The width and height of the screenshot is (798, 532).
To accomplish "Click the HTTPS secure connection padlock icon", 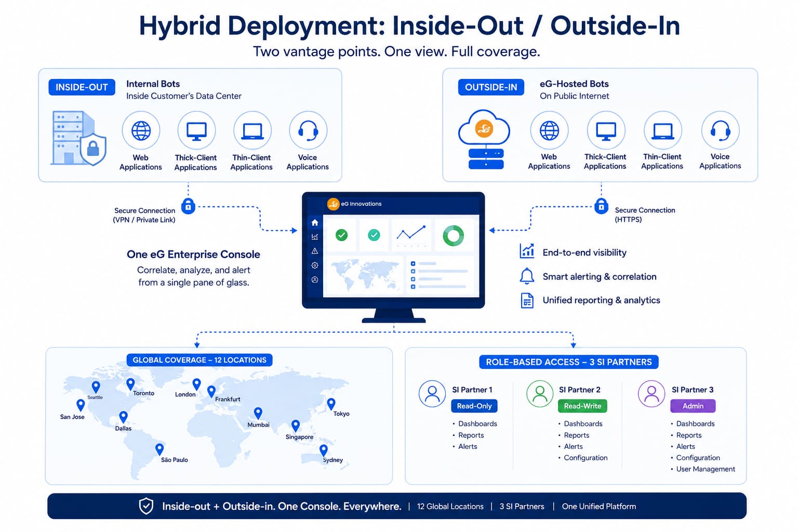I will (x=601, y=206).
